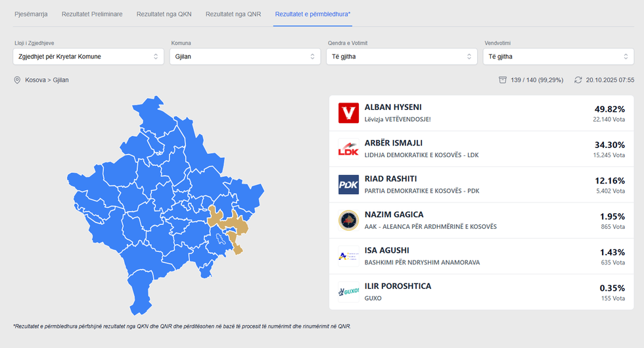Click the Kosova breadcrumb link

(35, 80)
